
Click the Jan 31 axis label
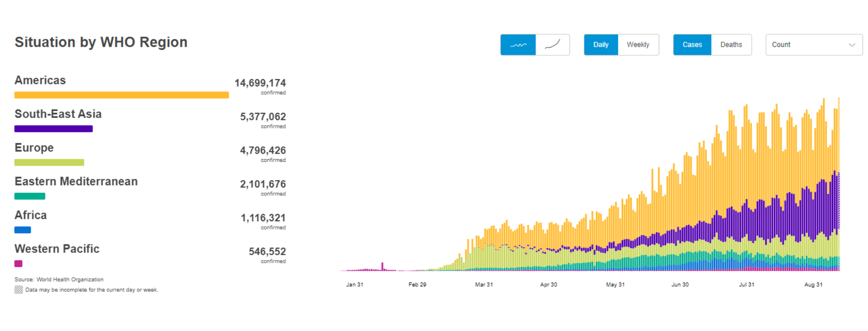pos(354,284)
